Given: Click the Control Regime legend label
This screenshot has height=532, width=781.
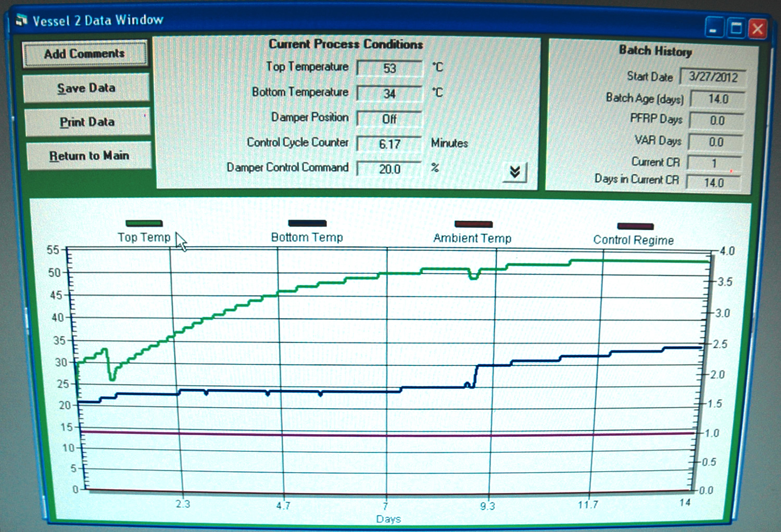Looking at the screenshot, I should pyautogui.click(x=633, y=240).
